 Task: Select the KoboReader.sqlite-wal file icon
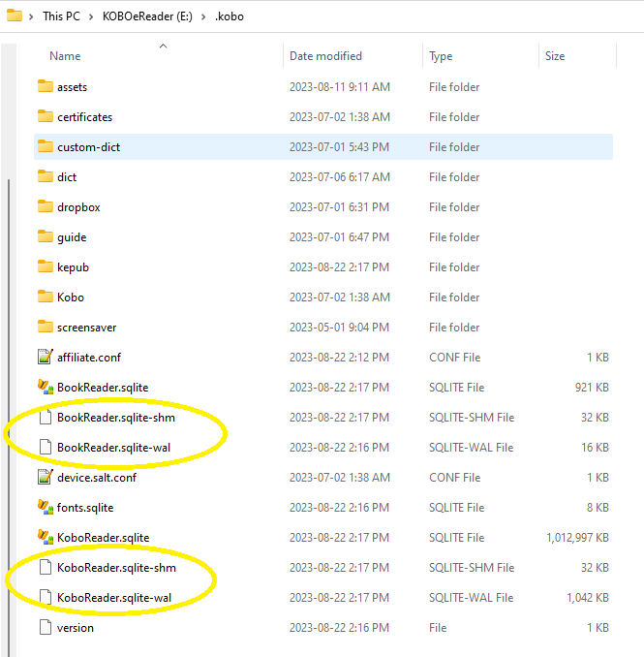pos(46,597)
